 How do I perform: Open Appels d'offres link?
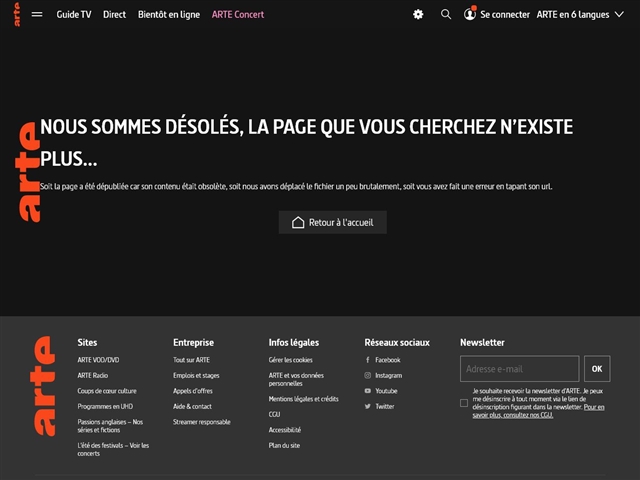[x=193, y=391]
